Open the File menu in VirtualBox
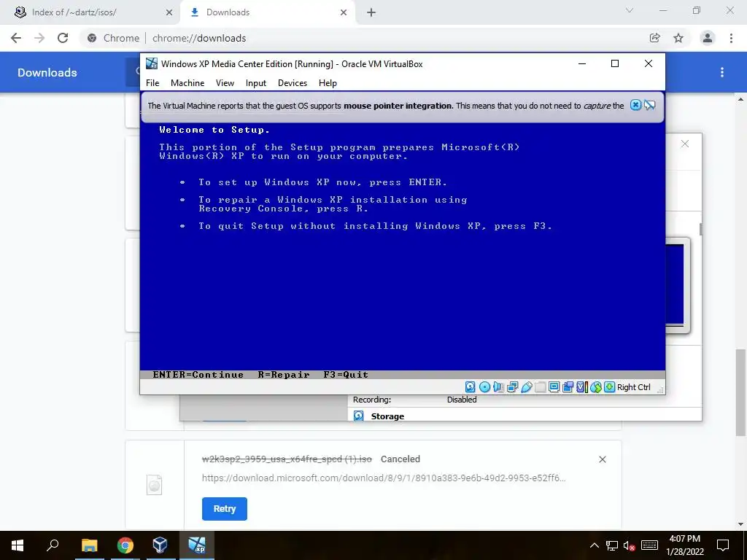 152,83
